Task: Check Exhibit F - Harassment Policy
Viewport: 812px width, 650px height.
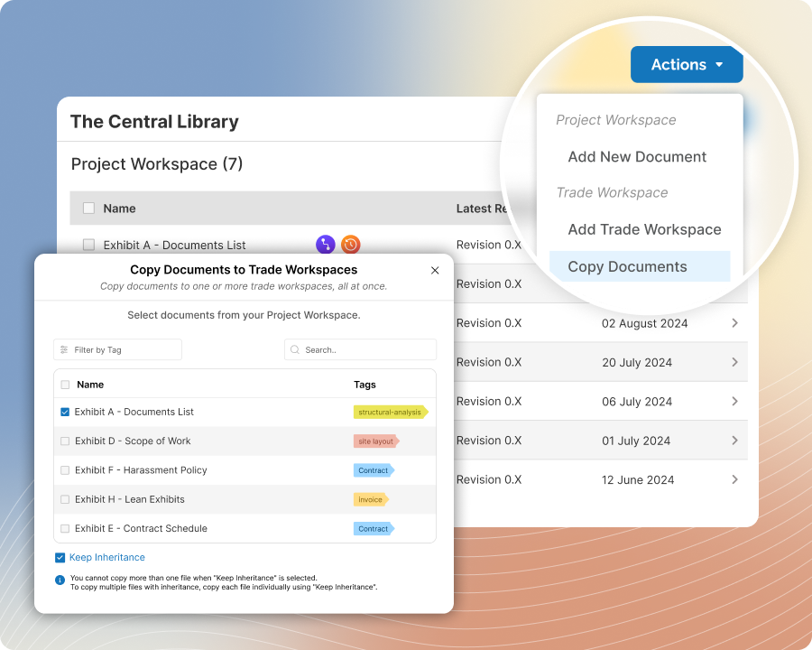Action: [65, 470]
